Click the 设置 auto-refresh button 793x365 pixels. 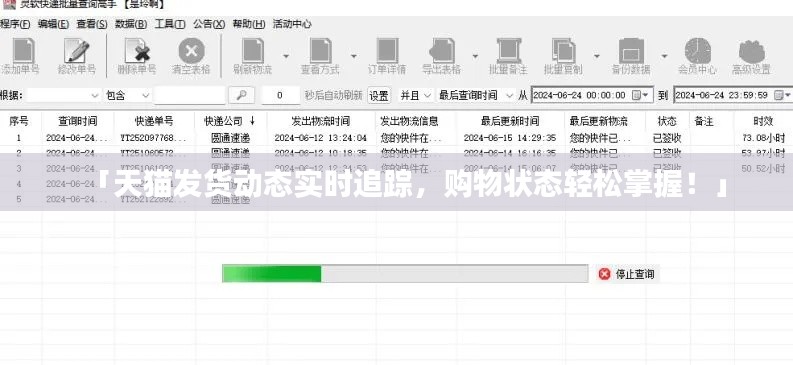coord(379,95)
